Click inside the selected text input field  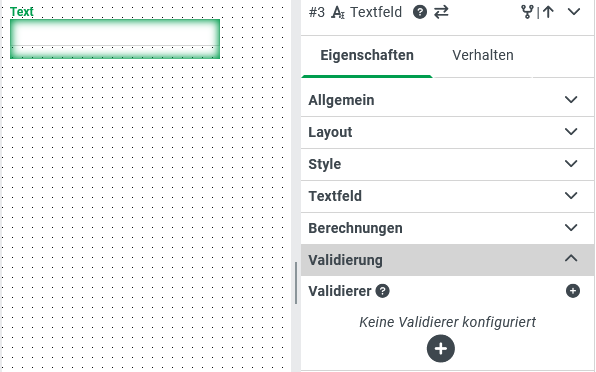click(x=115, y=39)
